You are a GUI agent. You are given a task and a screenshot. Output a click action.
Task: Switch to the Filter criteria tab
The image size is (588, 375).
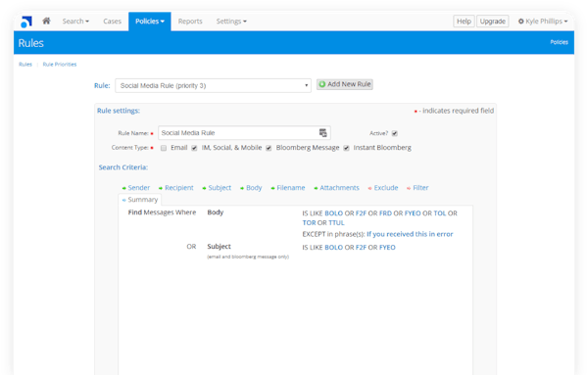pyautogui.click(x=417, y=188)
